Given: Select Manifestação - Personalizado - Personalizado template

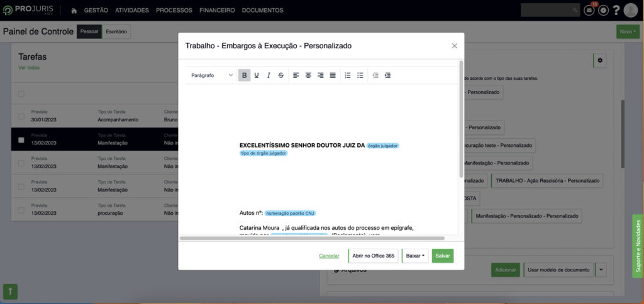Looking at the screenshot, I should point(527,216).
